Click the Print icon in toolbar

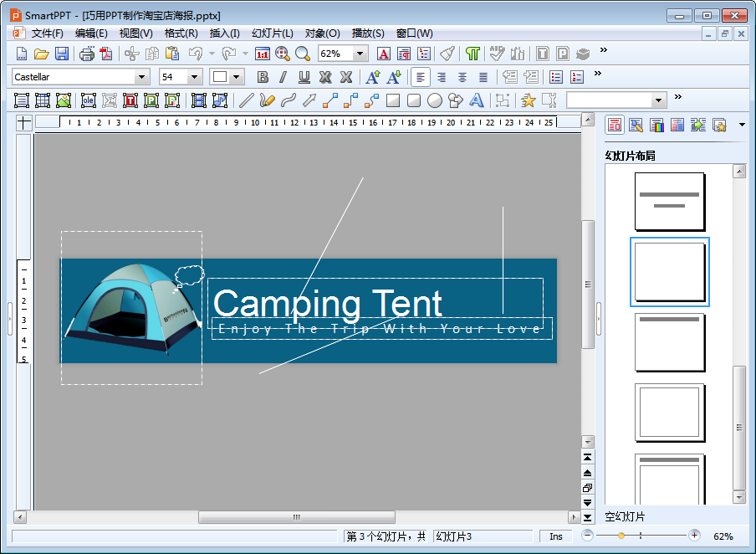tap(86, 54)
